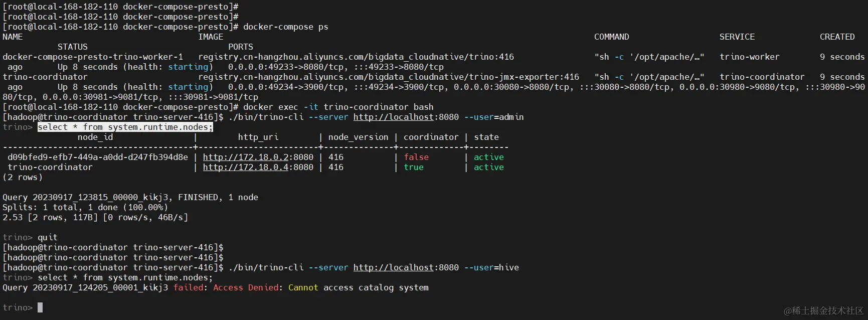Click the node_version column header

tap(359, 137)
